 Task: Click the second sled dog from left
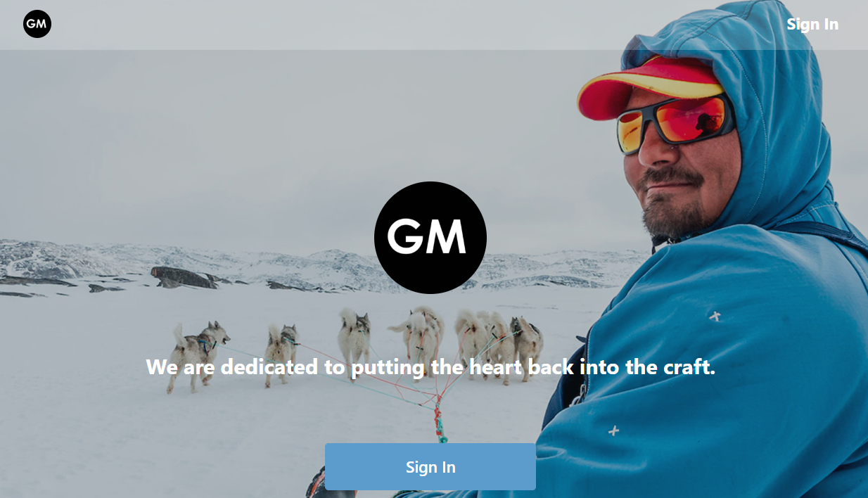pyautogui.click(x=281, y=354)
